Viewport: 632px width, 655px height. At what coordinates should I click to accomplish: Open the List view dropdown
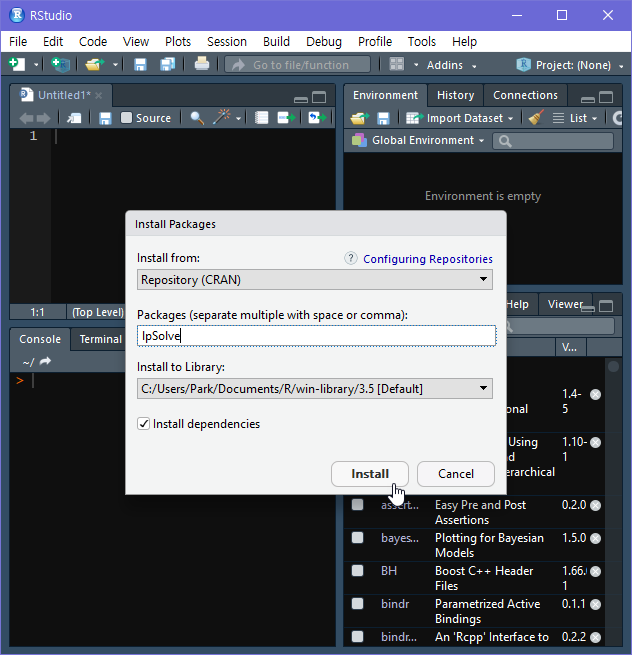(575, 118)
